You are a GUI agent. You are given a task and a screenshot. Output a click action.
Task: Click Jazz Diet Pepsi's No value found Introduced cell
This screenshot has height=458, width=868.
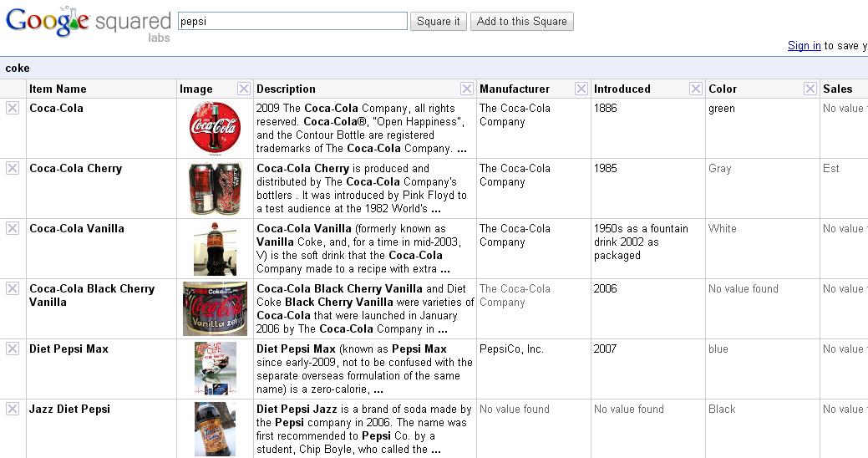coord(629,409)
